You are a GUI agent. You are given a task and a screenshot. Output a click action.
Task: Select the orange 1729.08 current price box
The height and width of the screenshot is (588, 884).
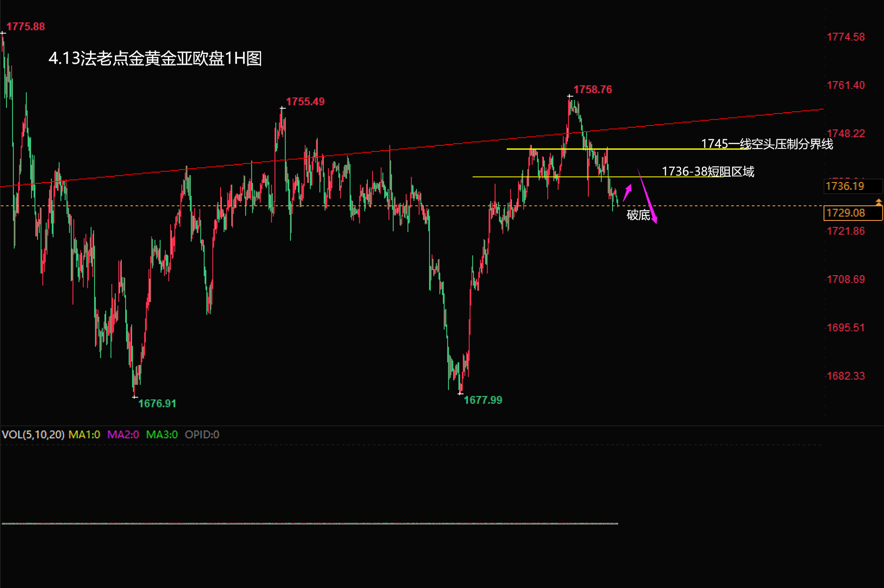pyautogui.click(x=852, y=213)
